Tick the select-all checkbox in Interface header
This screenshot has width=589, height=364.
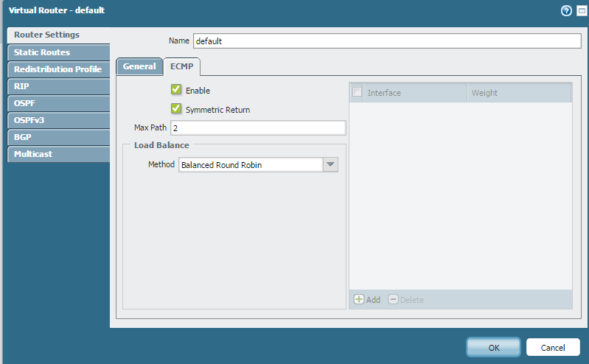tap(357, 92)
